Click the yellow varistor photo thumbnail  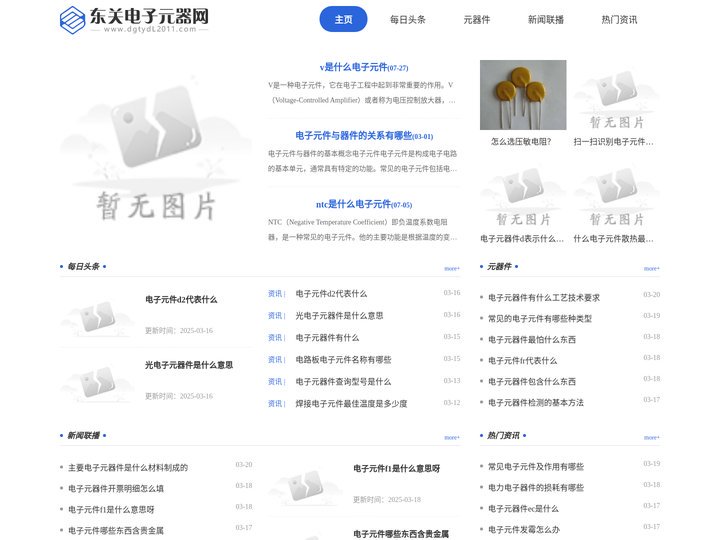(x=523, y=95)
